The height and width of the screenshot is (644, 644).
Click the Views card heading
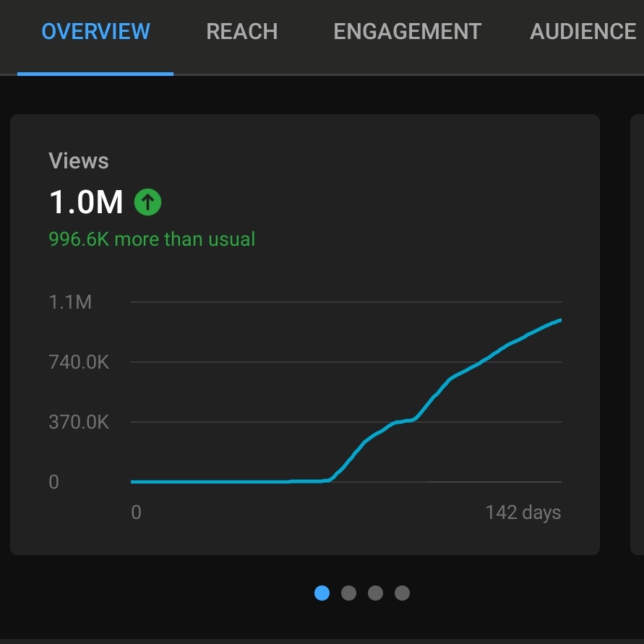click(79, 160)
